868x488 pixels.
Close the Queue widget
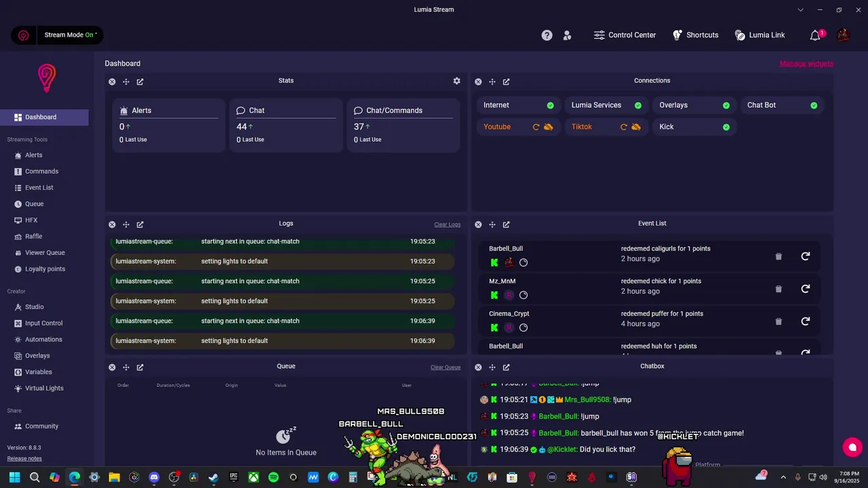(x=112, y=367)
